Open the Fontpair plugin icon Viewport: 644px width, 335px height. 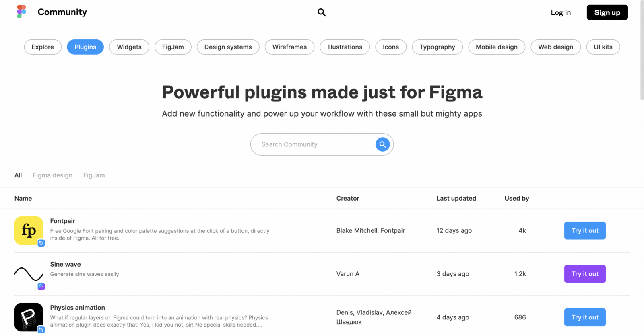29,230
